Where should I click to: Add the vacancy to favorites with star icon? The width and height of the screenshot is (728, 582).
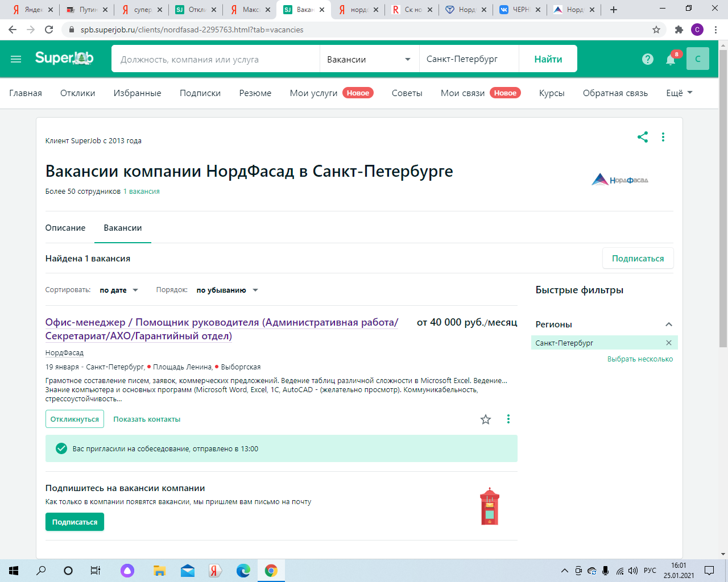(x=486, y=419)
